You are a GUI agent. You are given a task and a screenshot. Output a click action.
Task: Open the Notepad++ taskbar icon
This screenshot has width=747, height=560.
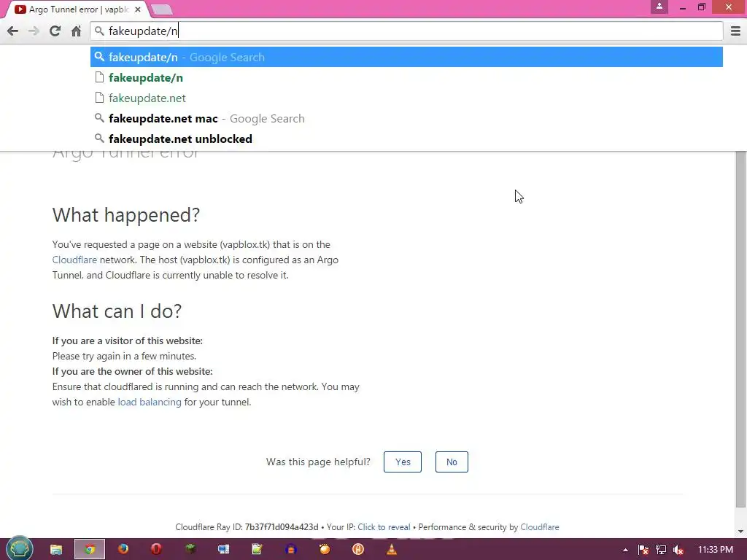click(x=258, y=550)
